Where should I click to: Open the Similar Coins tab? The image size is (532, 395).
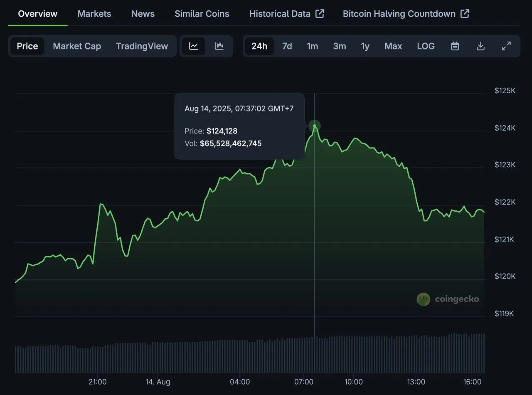pyautogui.click(x=202, y=14)
